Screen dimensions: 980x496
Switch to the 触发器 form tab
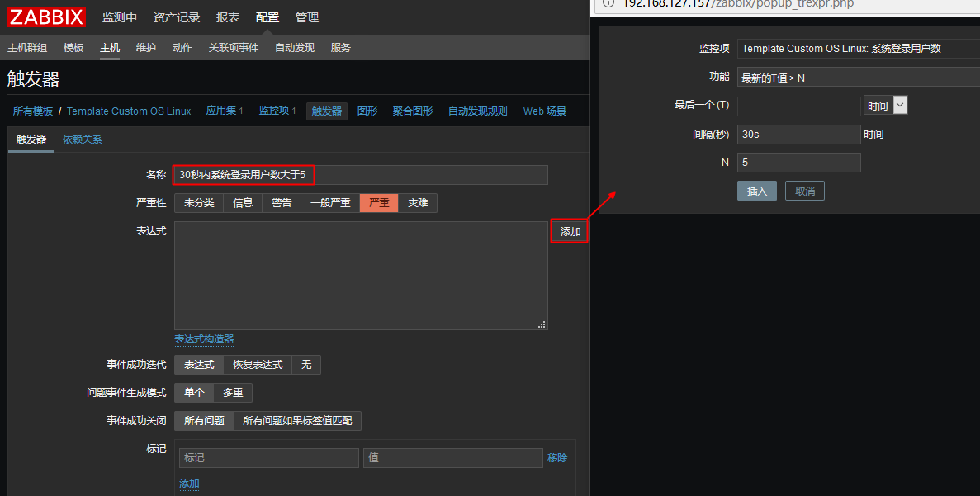31,139
